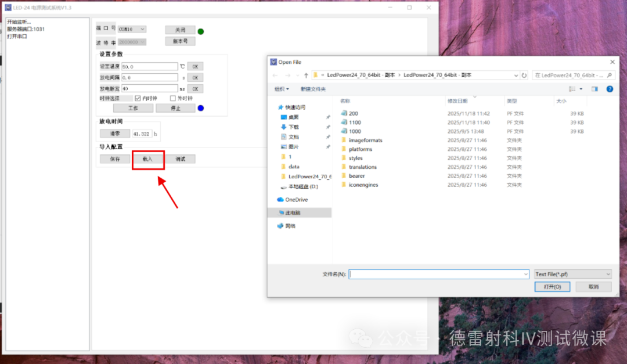Click the 文件名 input field
Image resolution: width=627 pixels, height=364 pixels.
438,274
